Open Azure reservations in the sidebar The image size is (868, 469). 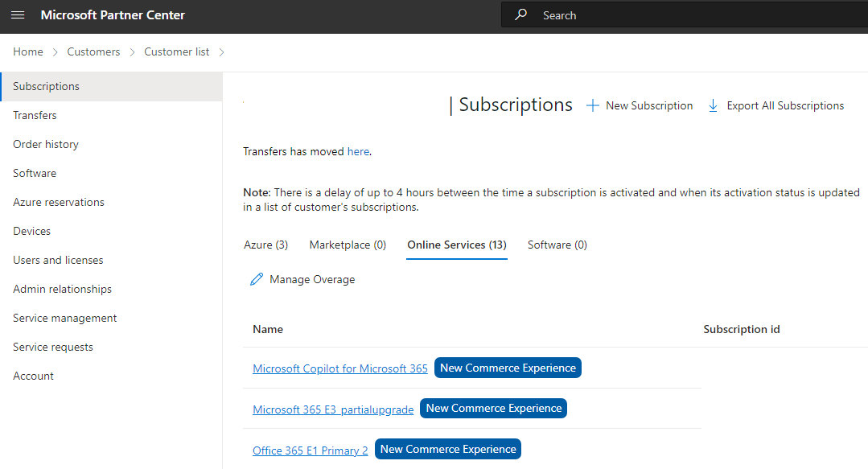(111, 202)
